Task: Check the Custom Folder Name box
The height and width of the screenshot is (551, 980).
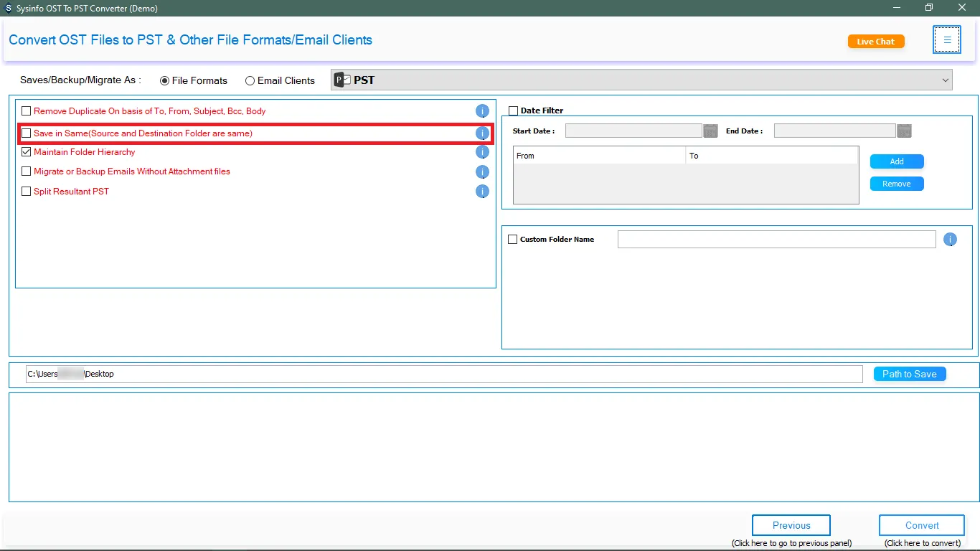Action: 512,240
